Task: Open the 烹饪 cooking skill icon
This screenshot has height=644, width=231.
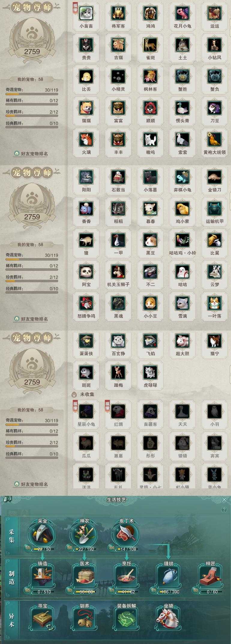Action: pos(127,577)
